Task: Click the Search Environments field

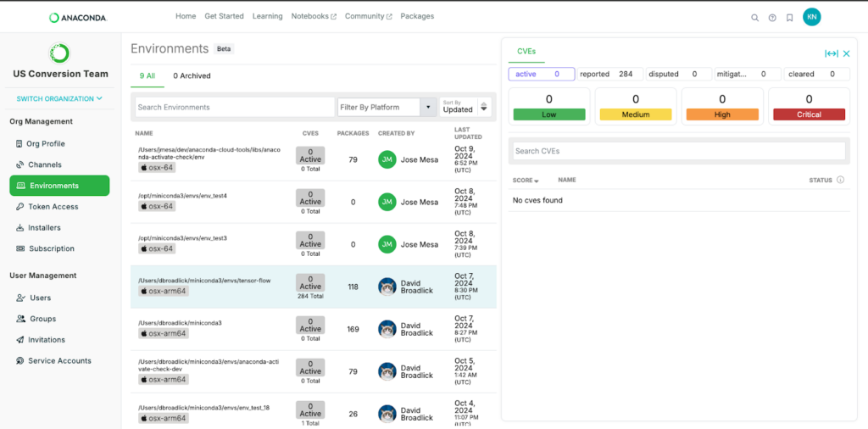Action: click(235, 108)
